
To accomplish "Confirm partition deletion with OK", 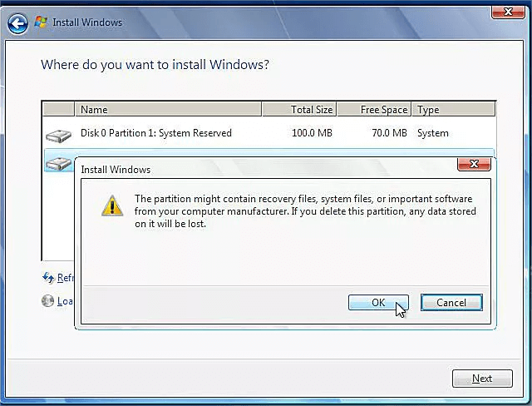I will click(378, 303).
